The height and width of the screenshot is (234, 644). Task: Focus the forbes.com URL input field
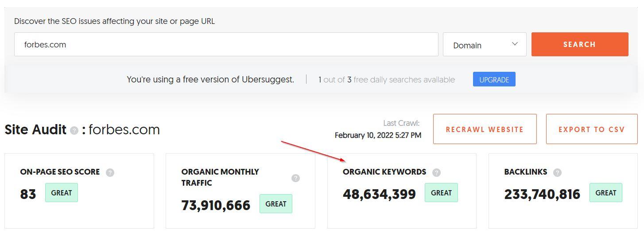click(226, 44)
